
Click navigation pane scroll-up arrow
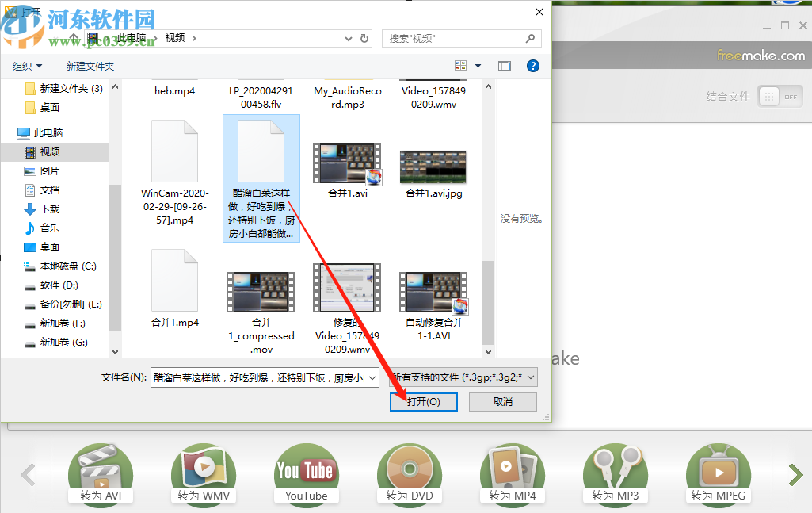115,86
